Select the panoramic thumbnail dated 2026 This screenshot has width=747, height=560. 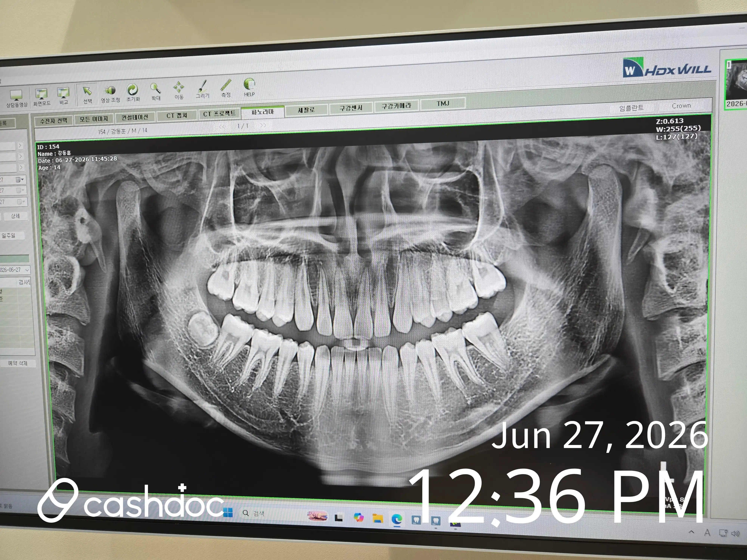(736, 84)
